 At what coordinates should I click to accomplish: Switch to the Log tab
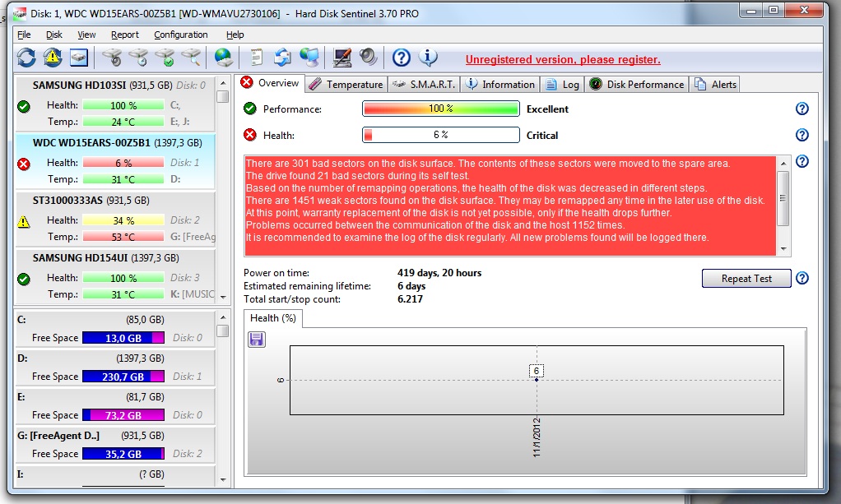point(562,85)
